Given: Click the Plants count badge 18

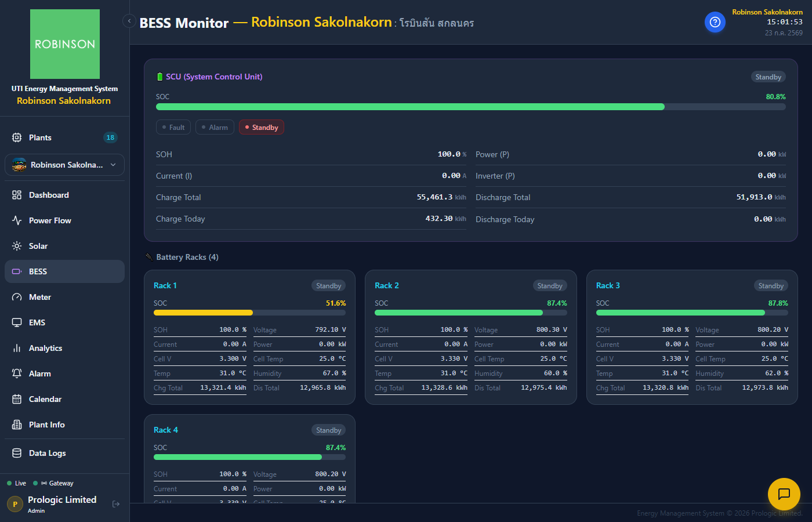Looking at the screenshot, I should 110,137.
